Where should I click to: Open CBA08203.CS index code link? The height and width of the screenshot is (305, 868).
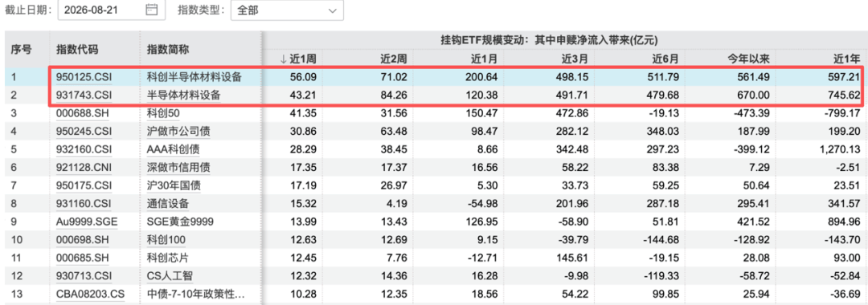pos(91,294)
